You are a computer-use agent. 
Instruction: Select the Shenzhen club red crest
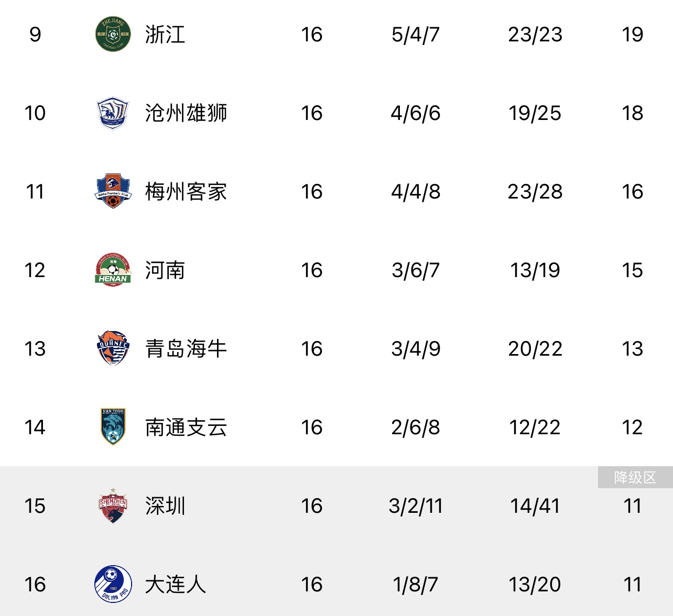pyautogui.click(x=113, y=505)
